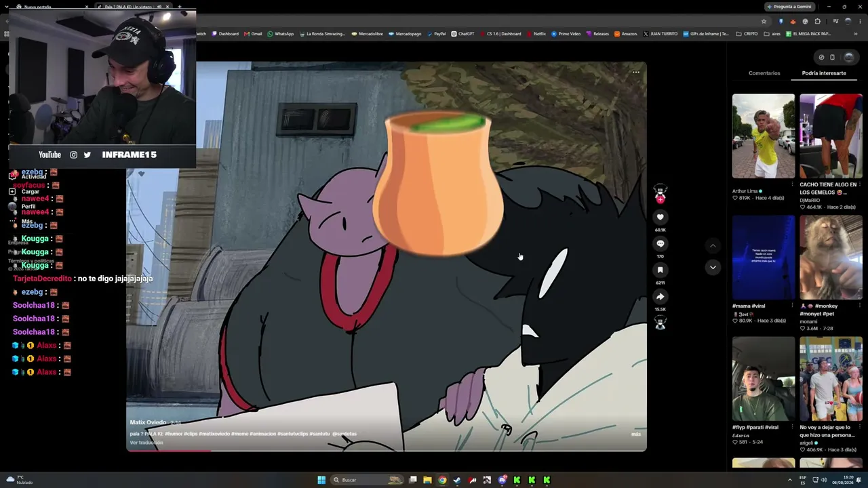Click the Instagram icon on the stream overlay

click(74, 155)
